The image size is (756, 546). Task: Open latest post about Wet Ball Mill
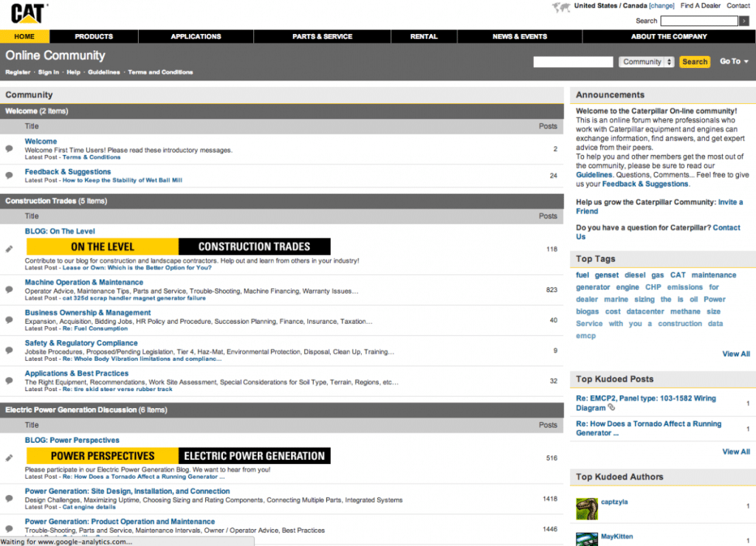coord(123,180)
